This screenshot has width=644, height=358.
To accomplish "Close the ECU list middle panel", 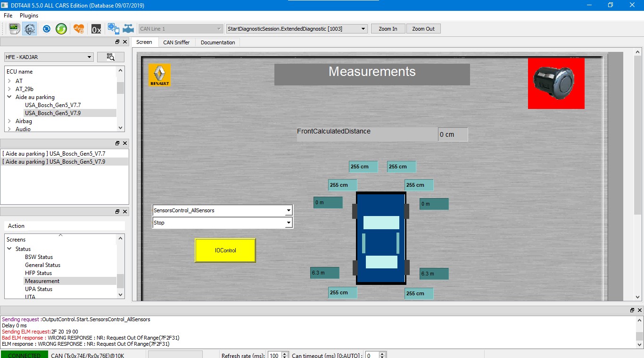I will [x=125, y=143].
